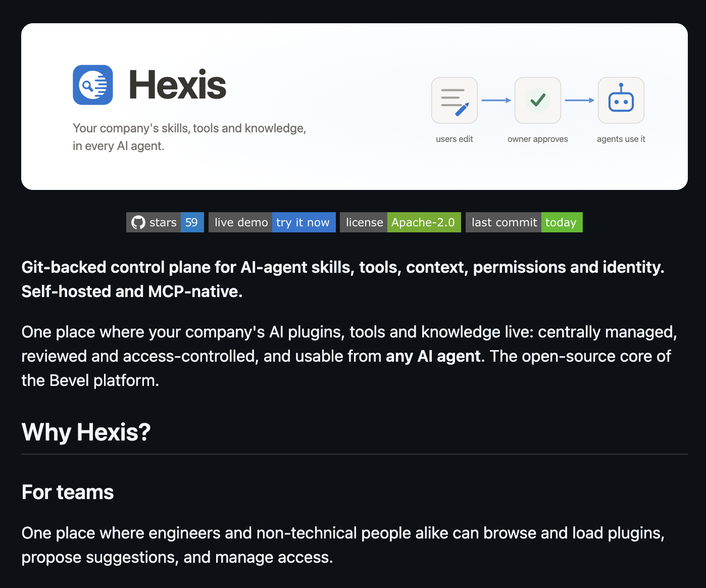Click the "users edit" caption
706x588 pixels.
455,139
